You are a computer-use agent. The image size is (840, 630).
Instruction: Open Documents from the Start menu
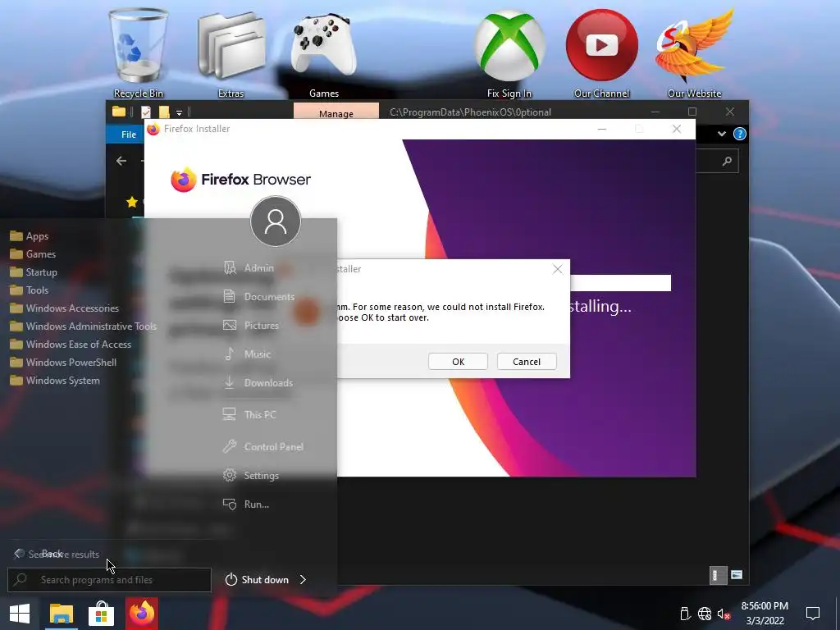(258, 297)
